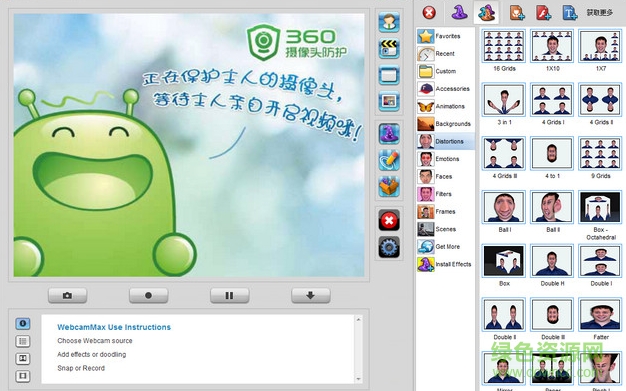Open the Backgrounds category
Viewport: 626px width, 391px height.
click(446, 124)
